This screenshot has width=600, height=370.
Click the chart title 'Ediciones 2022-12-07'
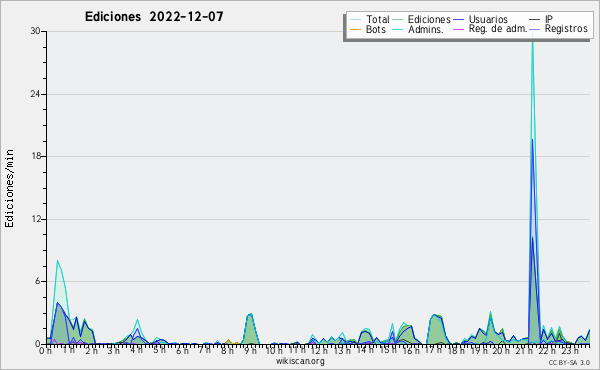click(154, 17)
